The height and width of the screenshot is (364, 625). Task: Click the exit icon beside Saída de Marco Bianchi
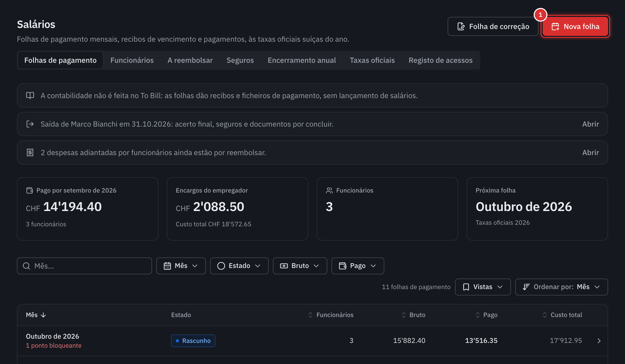(30, 124)
